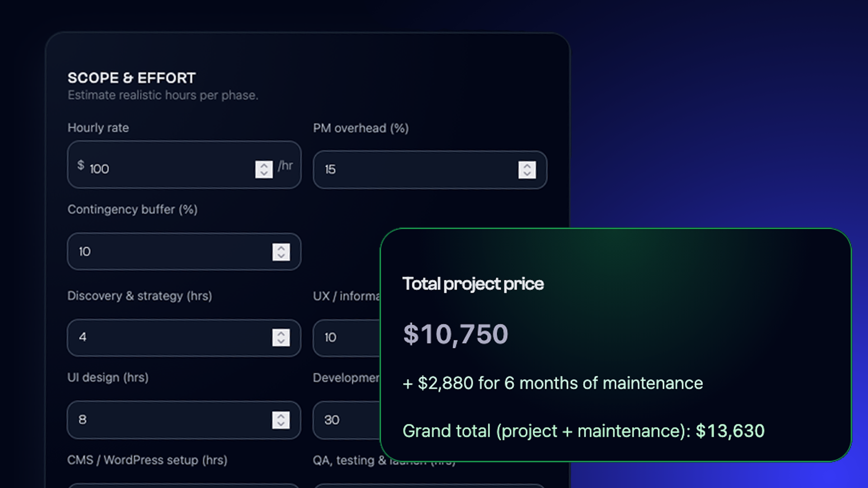
Task: Select the dollar sign prefix in Hourly rate
Action: pyautogui.click(x=80, y=165)
